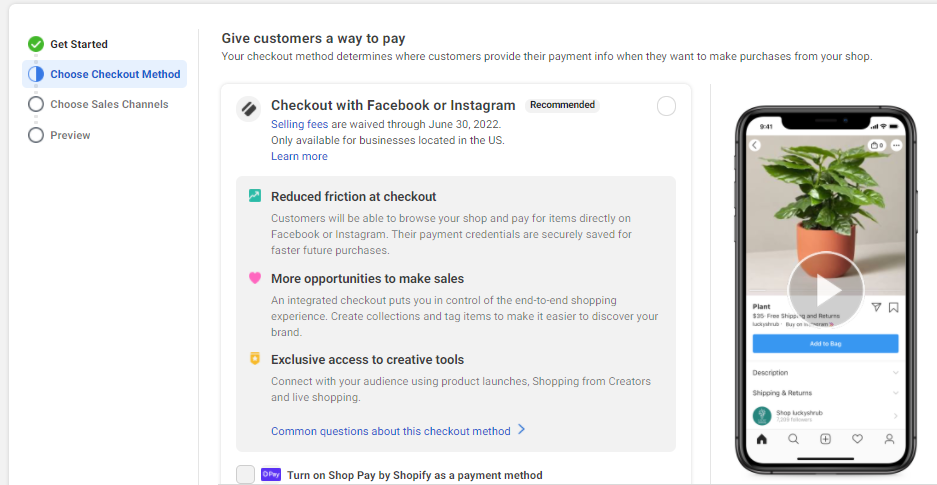Open the Selling fees link
Image resolution: width=937 pixels, height=485 pixels.
click(302, 124)
